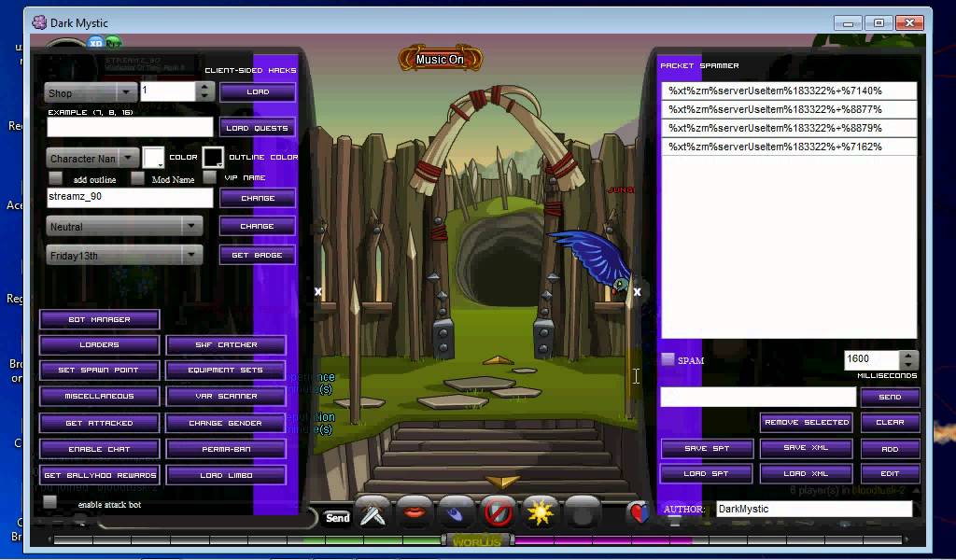Click the Get Badge button

258,256
